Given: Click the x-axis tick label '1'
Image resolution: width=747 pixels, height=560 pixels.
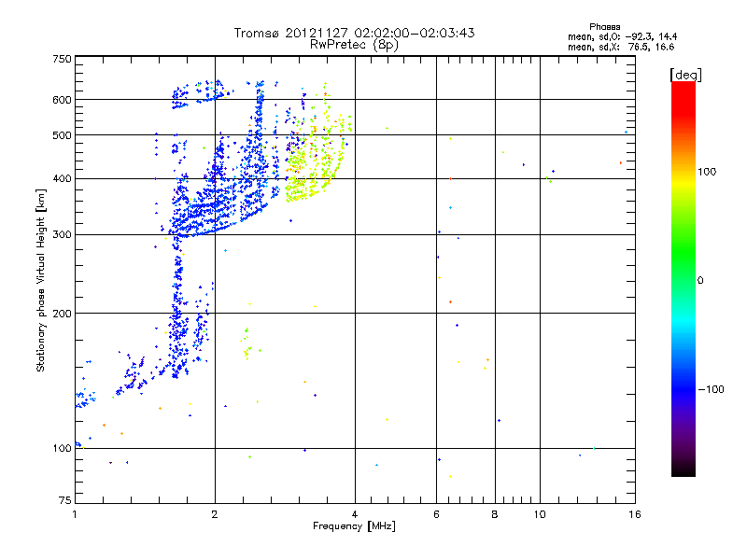Looking at the screenshot, I should [75, 514].
